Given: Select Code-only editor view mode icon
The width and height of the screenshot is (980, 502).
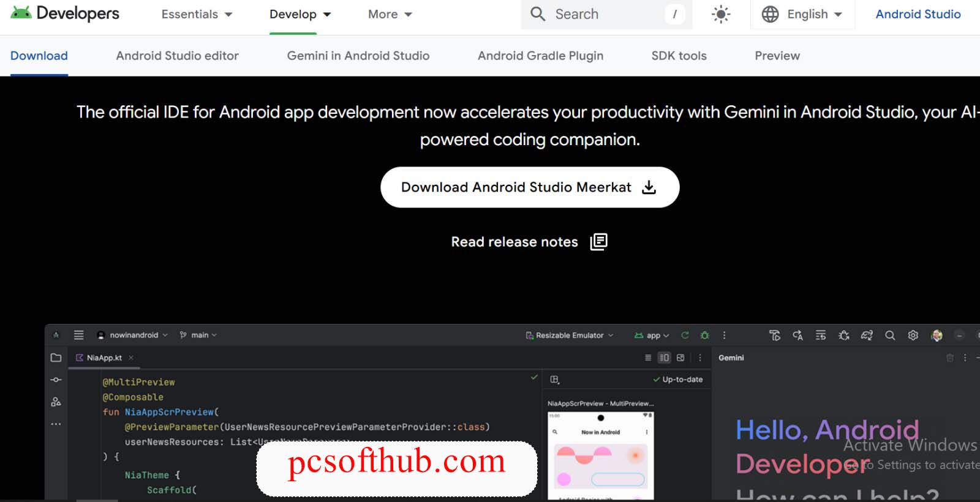Looking at the screenshot, I should click(648, 358).
